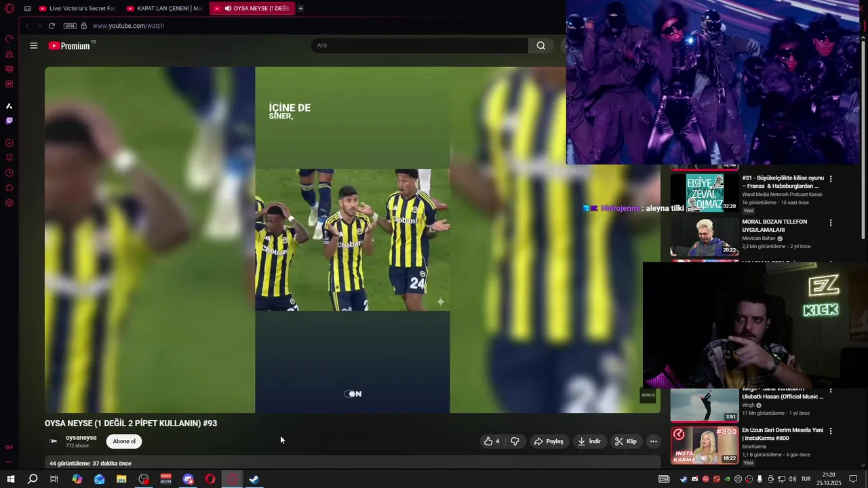The height and width of the screenshot is (488, 868).
Task: Open NVIDIA tray icon
Action: tap(727, 479)
